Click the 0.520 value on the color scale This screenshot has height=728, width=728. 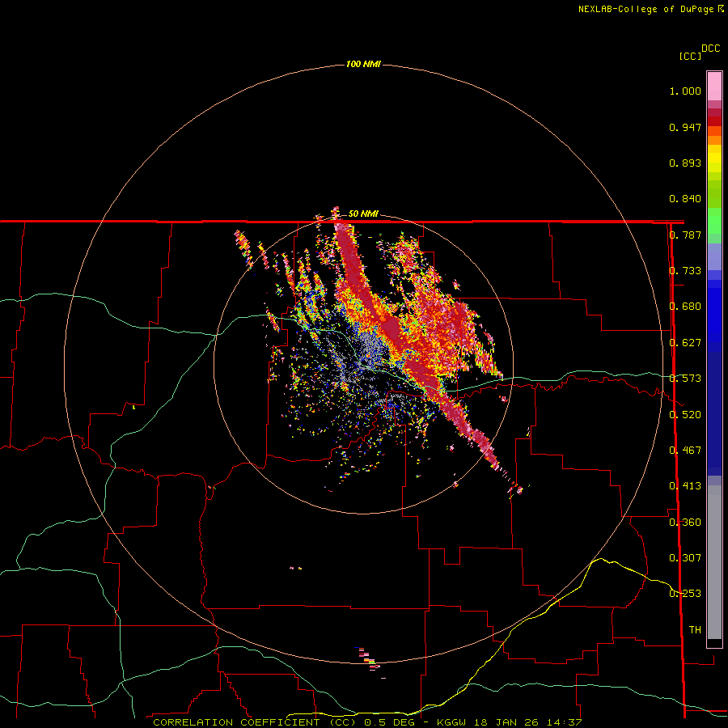tap(685, 415)
